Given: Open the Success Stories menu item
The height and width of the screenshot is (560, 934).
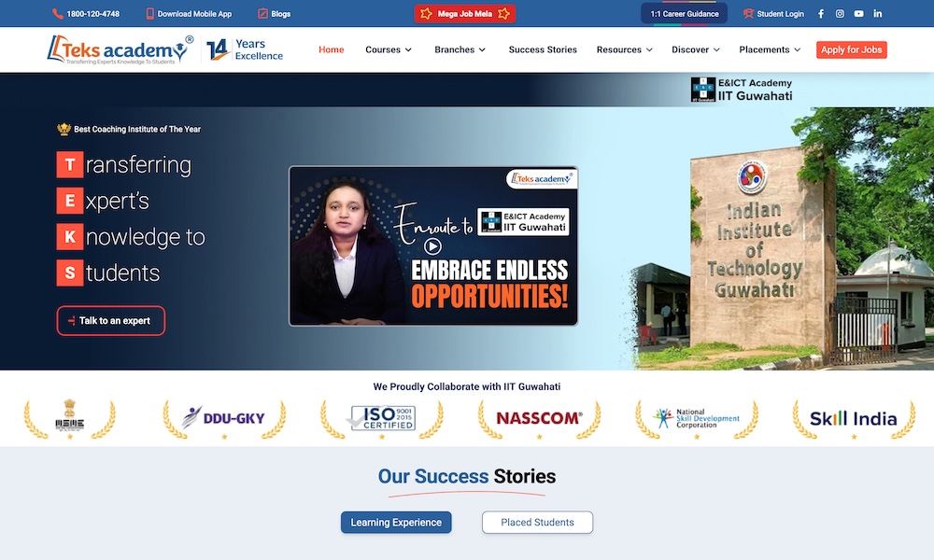Looking at the screenshot, I should click(543, 49).
